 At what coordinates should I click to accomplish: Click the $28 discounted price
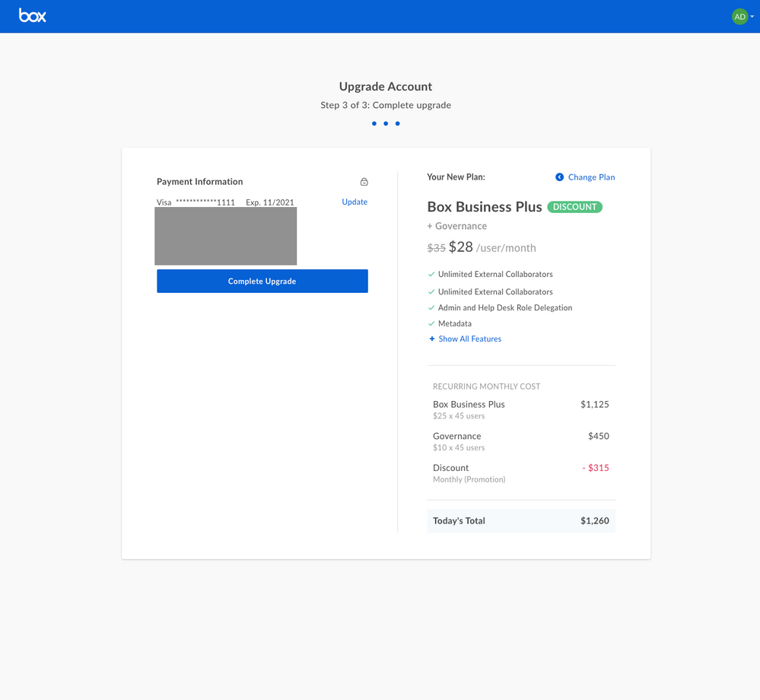pyautogui.click(x=460, y=247)
